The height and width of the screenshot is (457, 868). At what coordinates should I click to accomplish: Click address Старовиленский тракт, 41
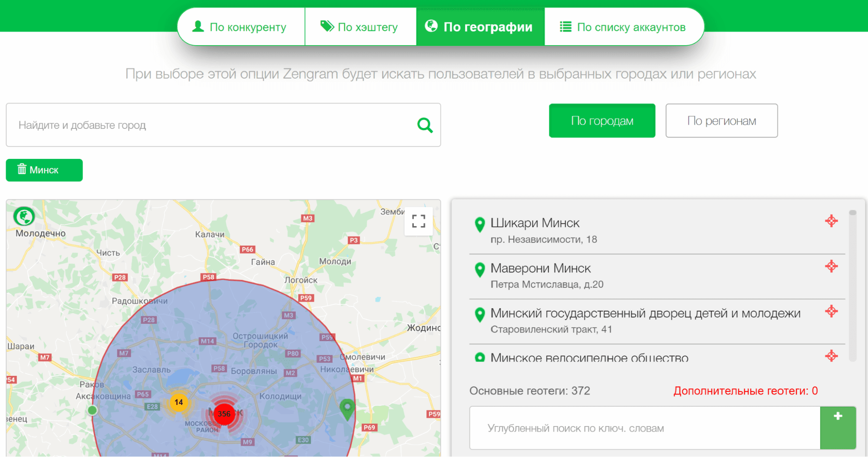[551, 330]
